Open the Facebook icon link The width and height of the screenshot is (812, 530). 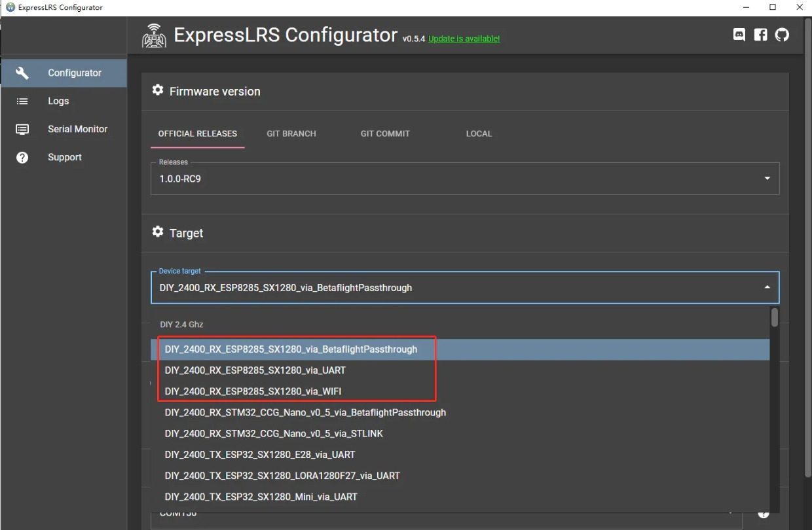pyautogui.click(x=760, y=35)
